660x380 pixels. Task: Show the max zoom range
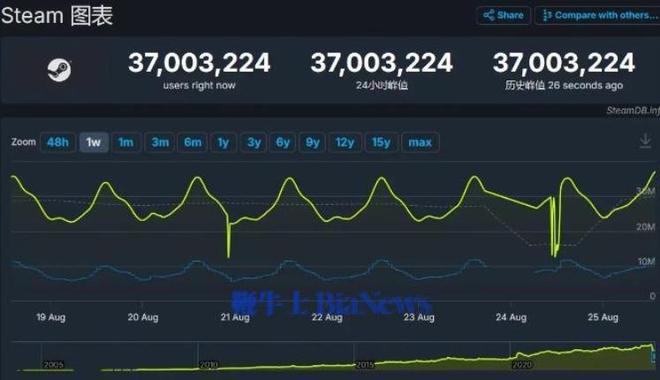(420, 142)
